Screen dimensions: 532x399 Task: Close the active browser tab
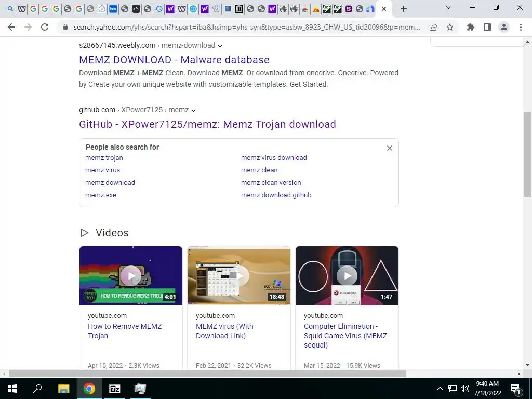click(x=384, y=9)
